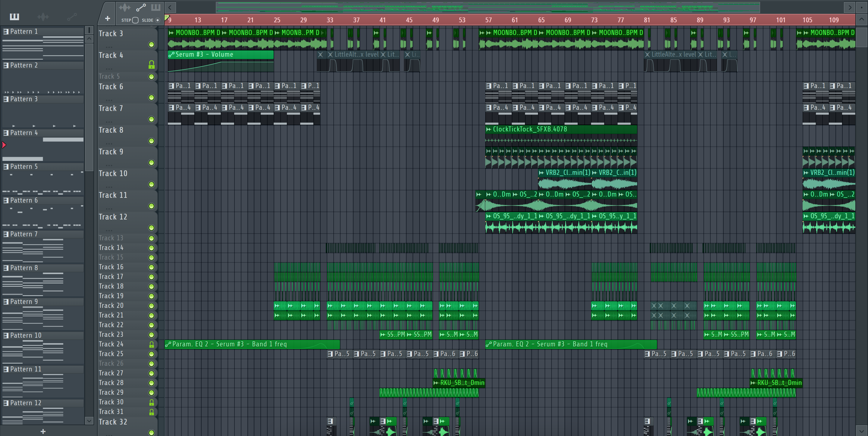
Task: Click bar 33 on the timeline ruler
Action: tap(330, 20)
